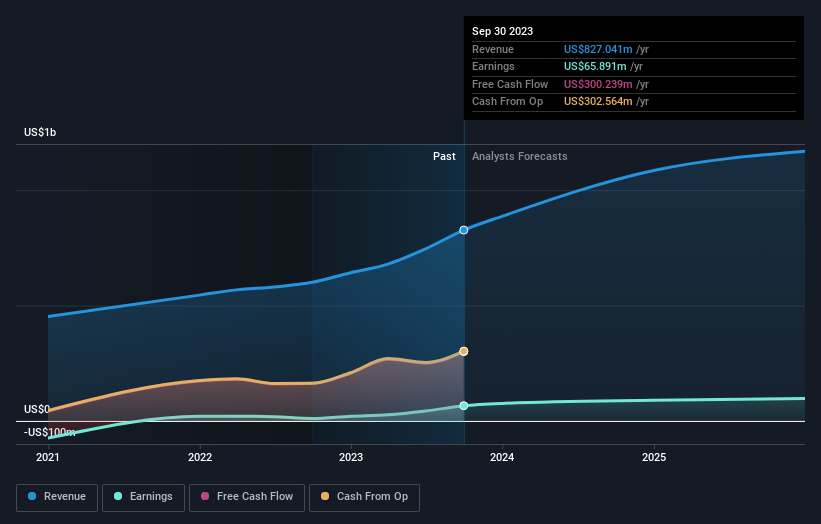The height and width of the screenshot is (524, 821).
Task: Click the Earnings row label in tooltip
Action: point(493,66)
